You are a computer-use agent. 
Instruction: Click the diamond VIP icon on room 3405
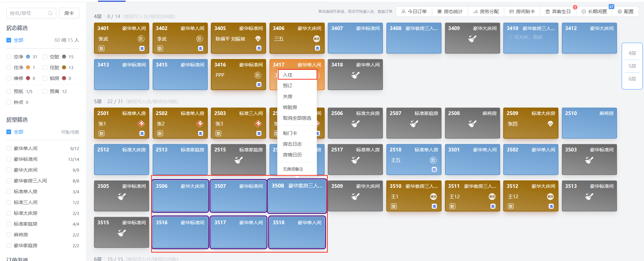(258, 39)
